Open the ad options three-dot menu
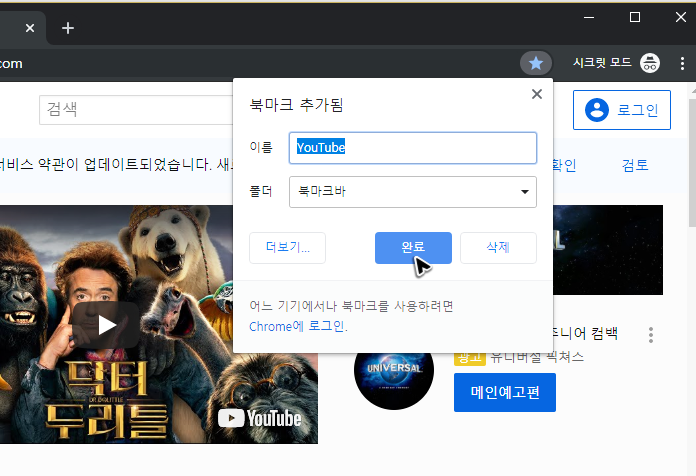This screenshot has width=696, height=476. click(x=651, y=335)
